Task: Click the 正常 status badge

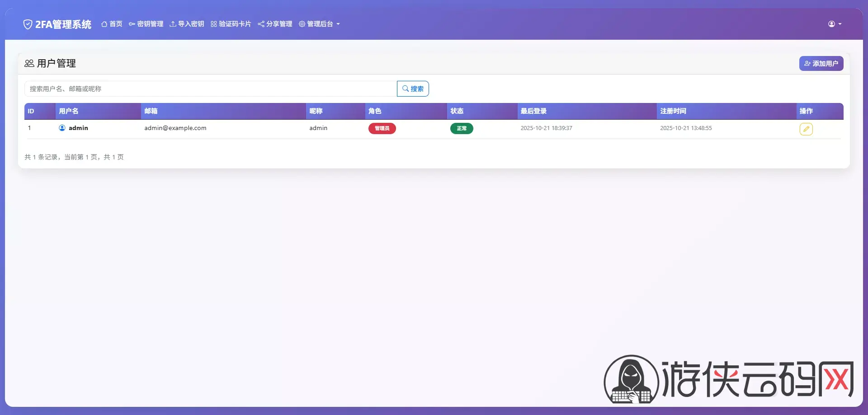Action: [462, 129]
